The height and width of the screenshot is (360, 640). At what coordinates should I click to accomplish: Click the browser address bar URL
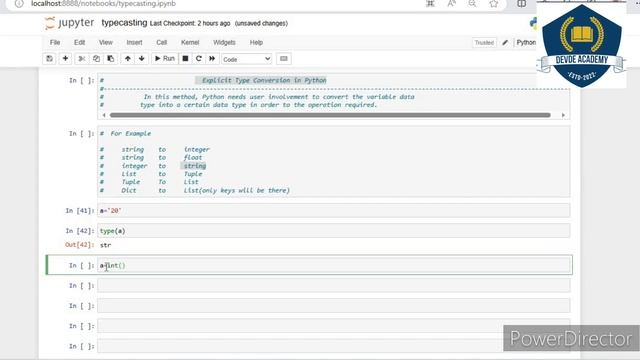(x=103, y=4)
